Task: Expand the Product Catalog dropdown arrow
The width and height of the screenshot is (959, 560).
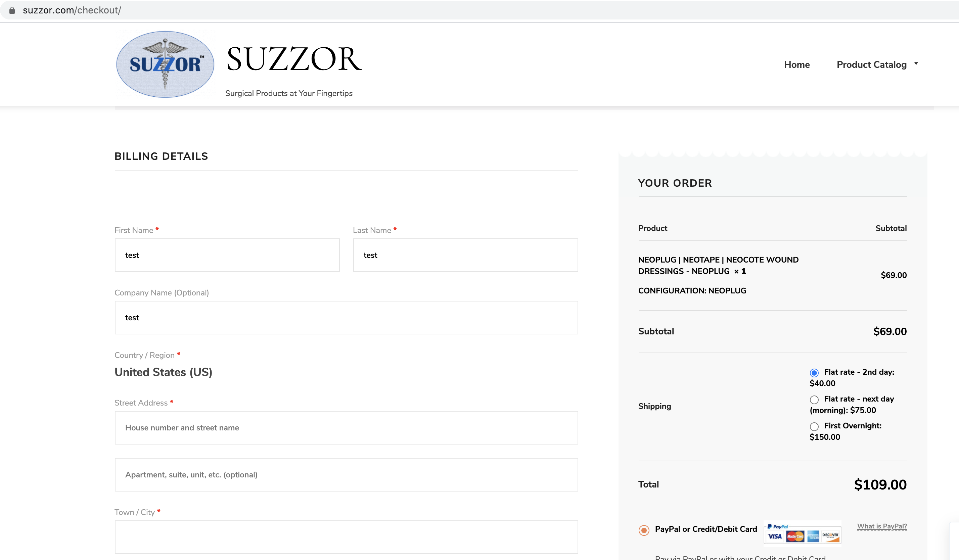Action: pyautogui.click(x=916, y=63)
